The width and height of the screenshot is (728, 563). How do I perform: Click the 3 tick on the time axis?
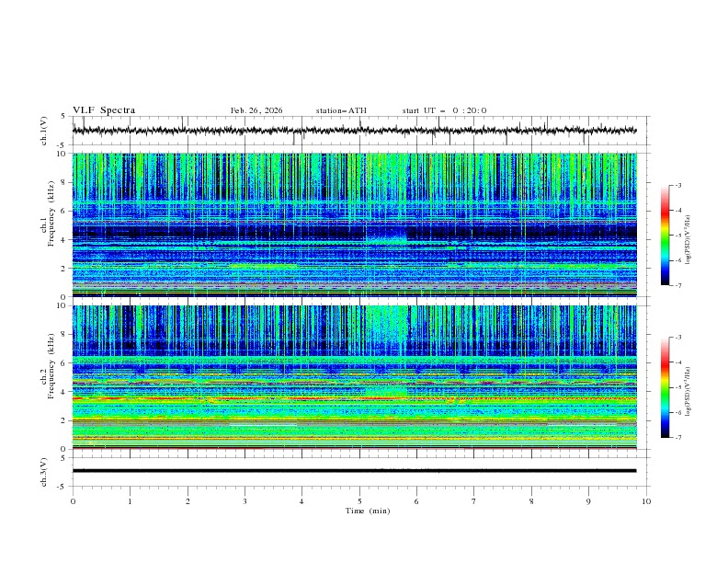point(245,501)
